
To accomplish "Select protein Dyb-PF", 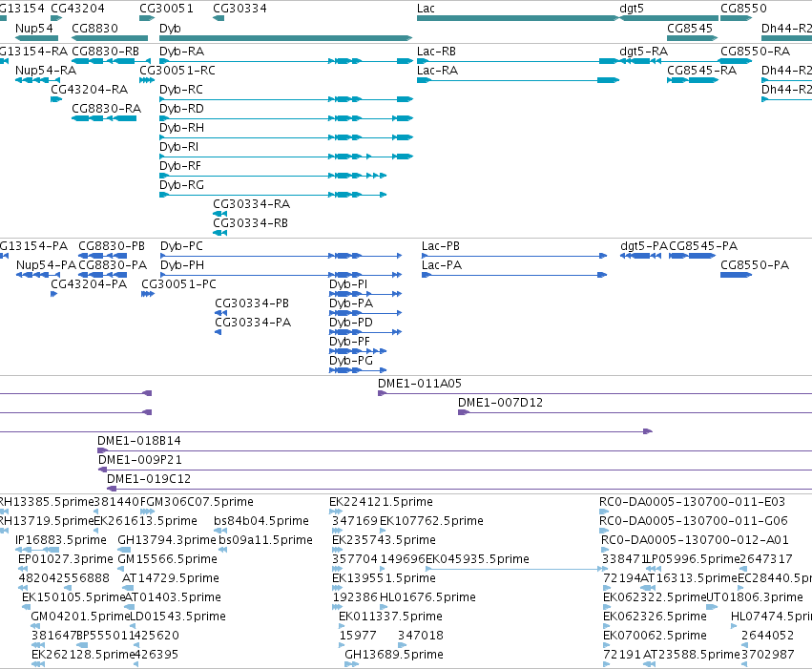I will (x=349, y=343).
